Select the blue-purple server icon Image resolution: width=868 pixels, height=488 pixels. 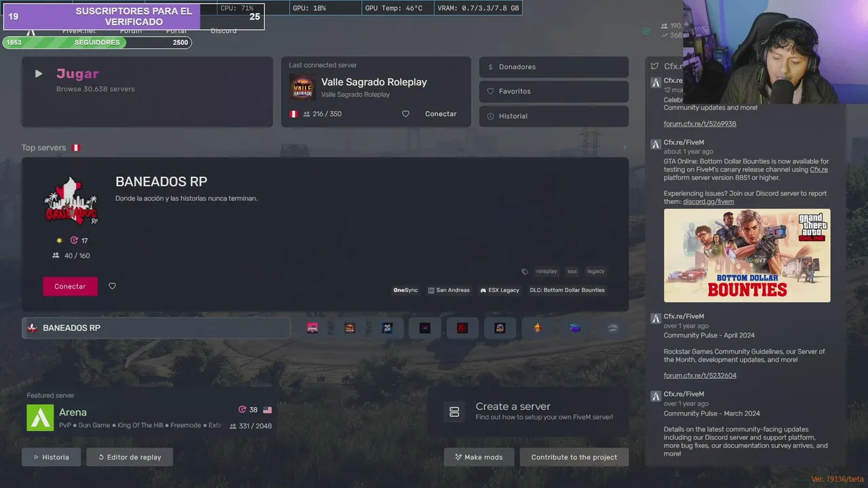[x=575, y=328]
